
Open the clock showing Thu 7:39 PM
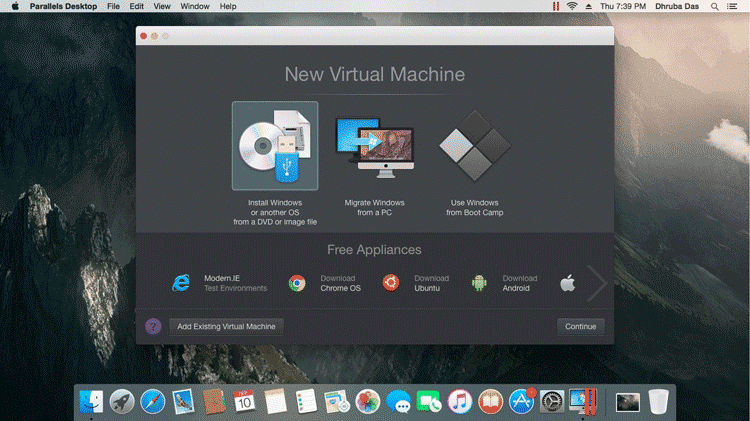(x=623, y=6)
